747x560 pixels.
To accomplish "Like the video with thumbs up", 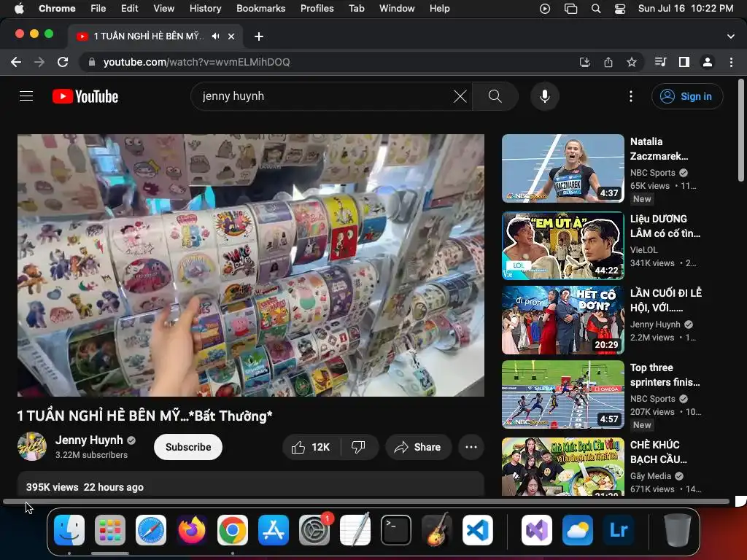I will coord(311,447).
